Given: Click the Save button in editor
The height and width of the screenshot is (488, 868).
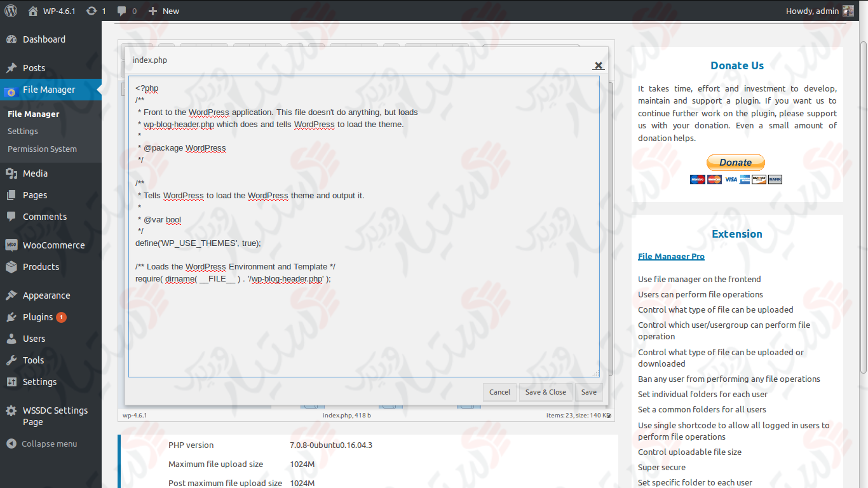Looking at the screenshot, I should click(x=589, y=392).
